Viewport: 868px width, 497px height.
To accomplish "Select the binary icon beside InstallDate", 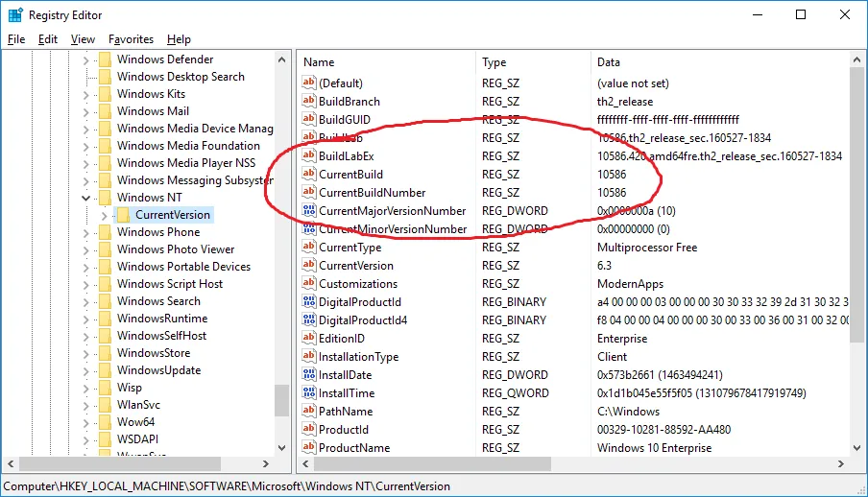I will [x=309, y=375].
